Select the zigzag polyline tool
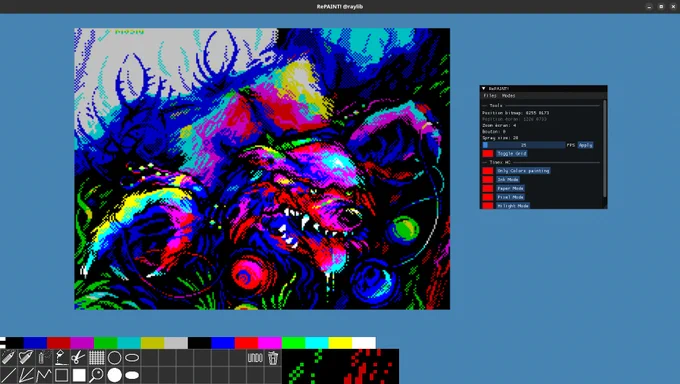Viewport: 680px width, 384px height. pos(44,375)
